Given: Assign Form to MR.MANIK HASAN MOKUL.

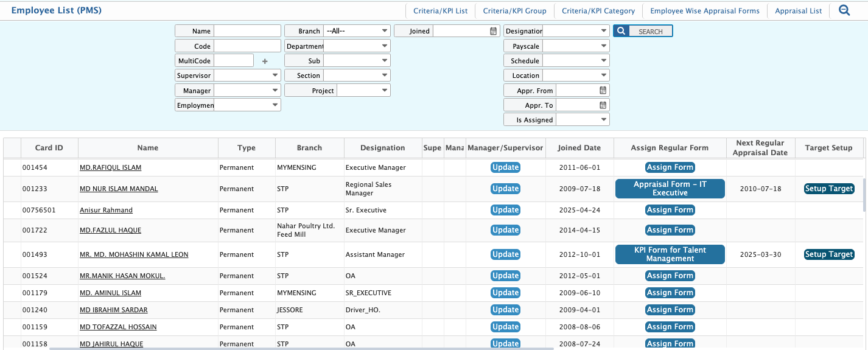Looking at the screenshot, I should pyautogui.click(x=670, y=276).
